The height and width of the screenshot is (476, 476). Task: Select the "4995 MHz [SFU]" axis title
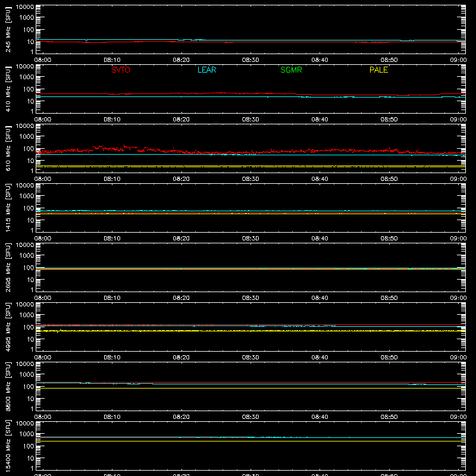click(x=8, y=327)
